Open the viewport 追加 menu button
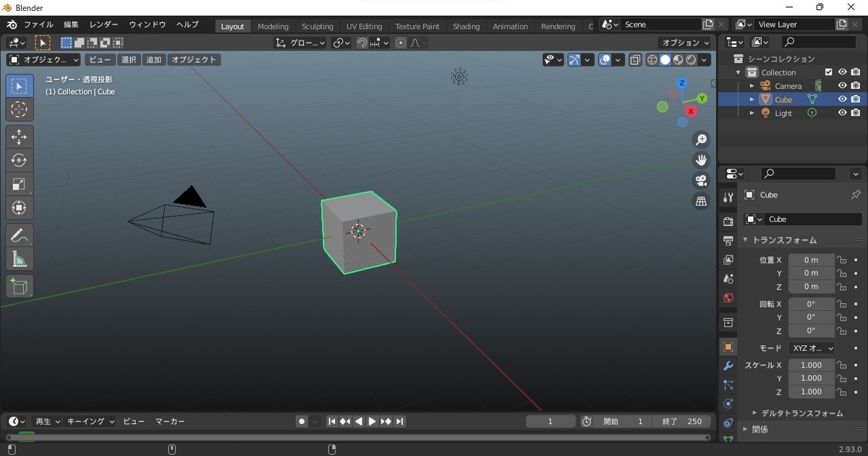Viewport: 868px width, 456px height. tap(154, 60)
